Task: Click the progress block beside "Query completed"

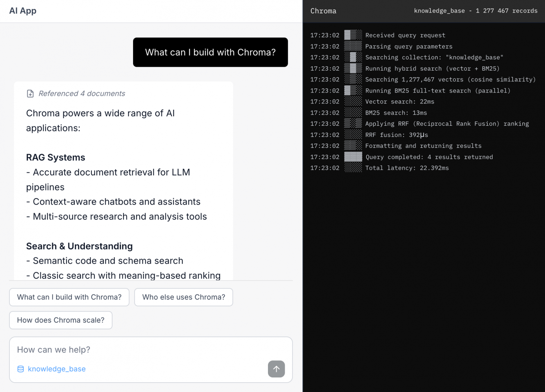Action: (353, 157)
